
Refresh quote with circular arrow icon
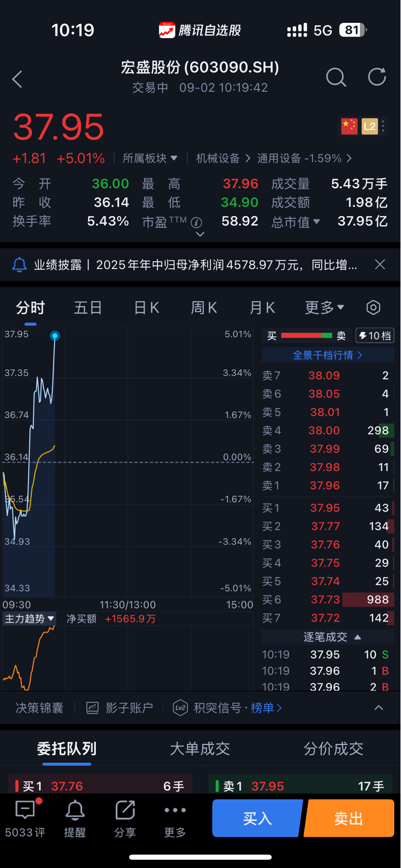(x=376, y=77)
